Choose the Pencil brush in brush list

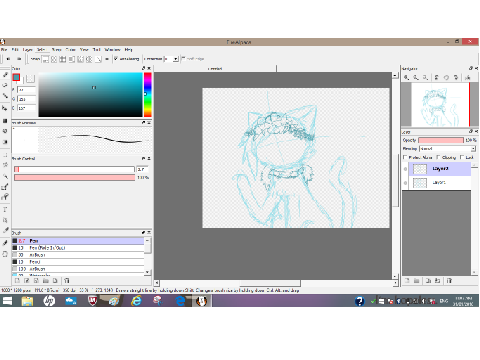point(78,262)
